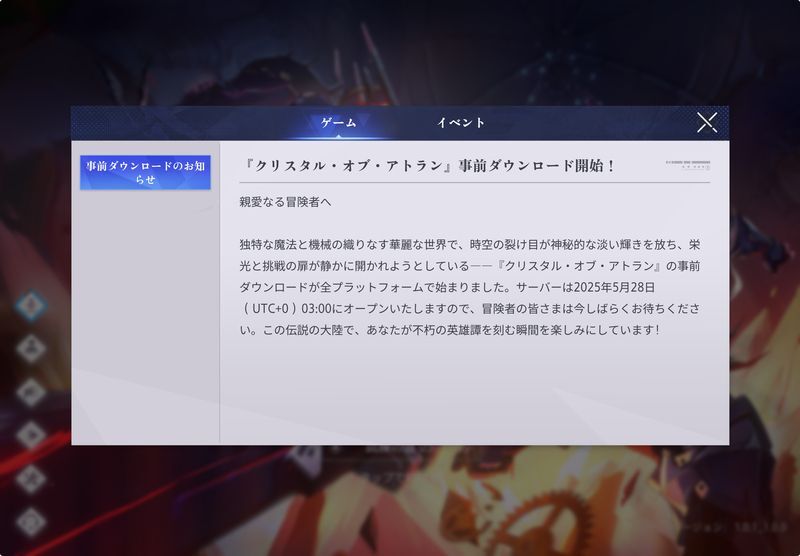The height and width of the screenshot is (556, 800).
Task: Click the highlighted top diamond icon on the left edge
Action: tap(31, 303)
